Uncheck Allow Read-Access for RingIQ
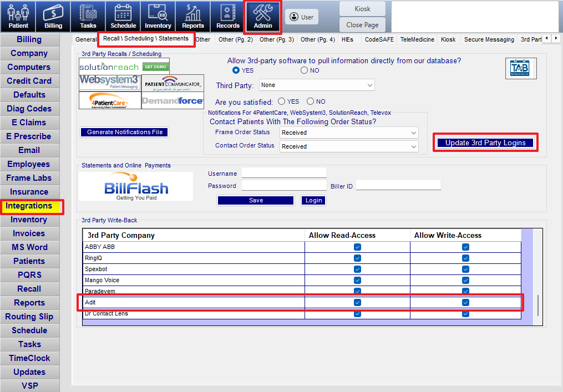 tap(357, 258)
